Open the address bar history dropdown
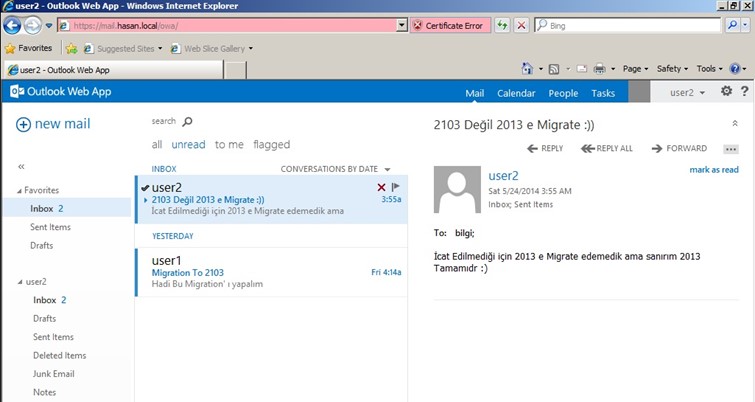The image size is (755, 402). 402,26
